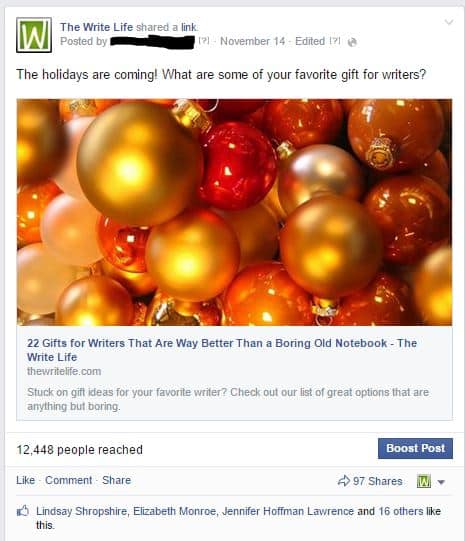The width and height of the screenshot is (465, 541).
Task: Open the Christmas ornaments link image
Action: click(x=234, y=212)
